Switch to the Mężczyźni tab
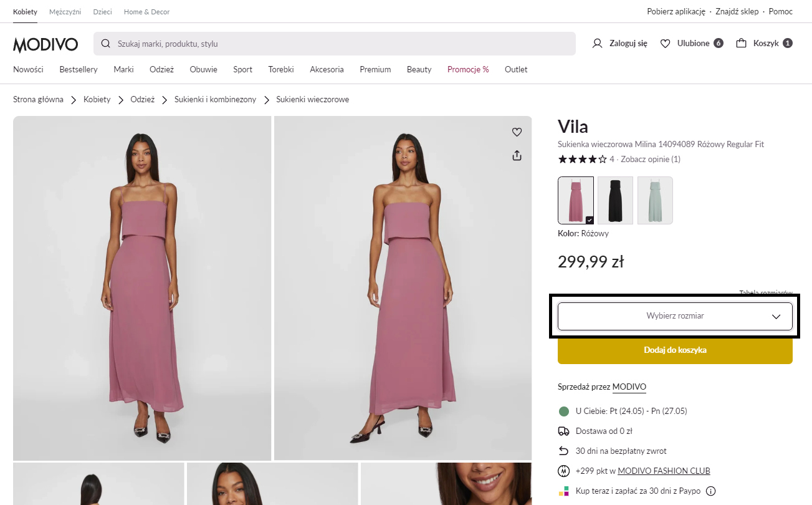Viewport: 812px width, 505px height. [x=65, y=12]
